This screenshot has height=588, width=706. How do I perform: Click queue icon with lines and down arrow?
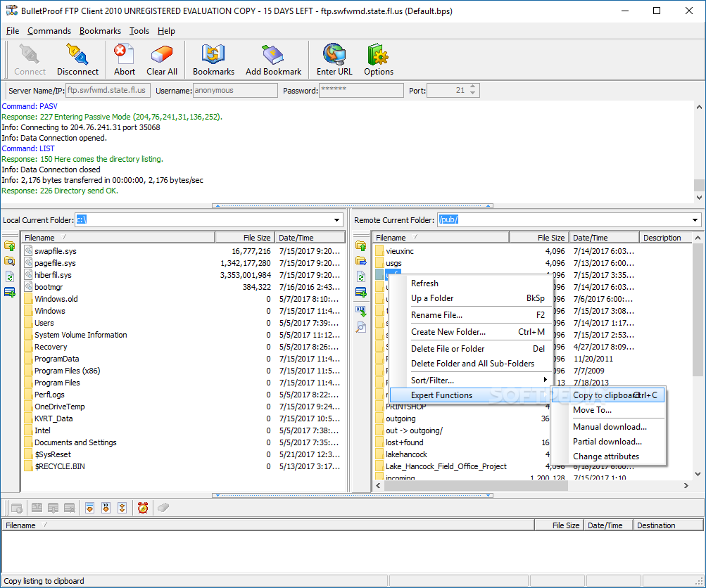pos(89,508)
